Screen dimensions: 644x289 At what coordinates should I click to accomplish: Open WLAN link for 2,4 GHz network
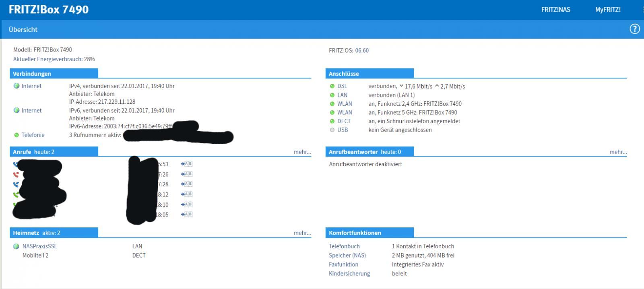click(x=345, y=104)
